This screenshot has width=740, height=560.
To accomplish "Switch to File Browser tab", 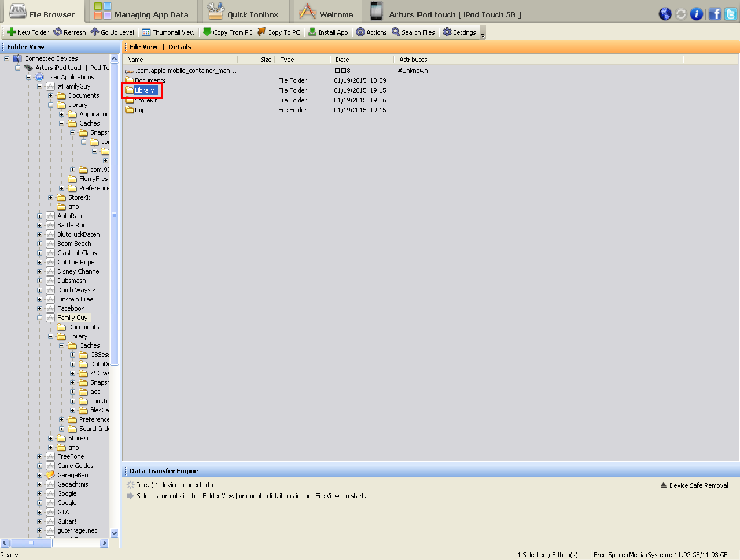I will [42, 12].
